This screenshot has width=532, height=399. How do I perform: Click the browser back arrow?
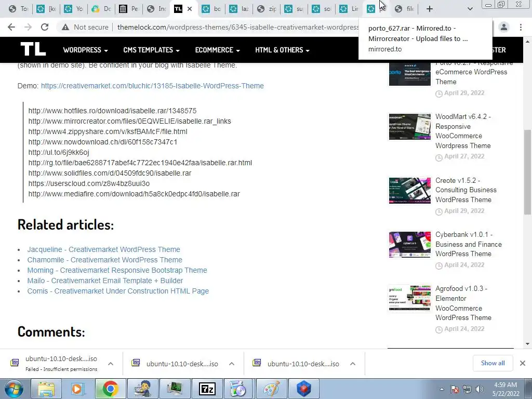point(11,27)
